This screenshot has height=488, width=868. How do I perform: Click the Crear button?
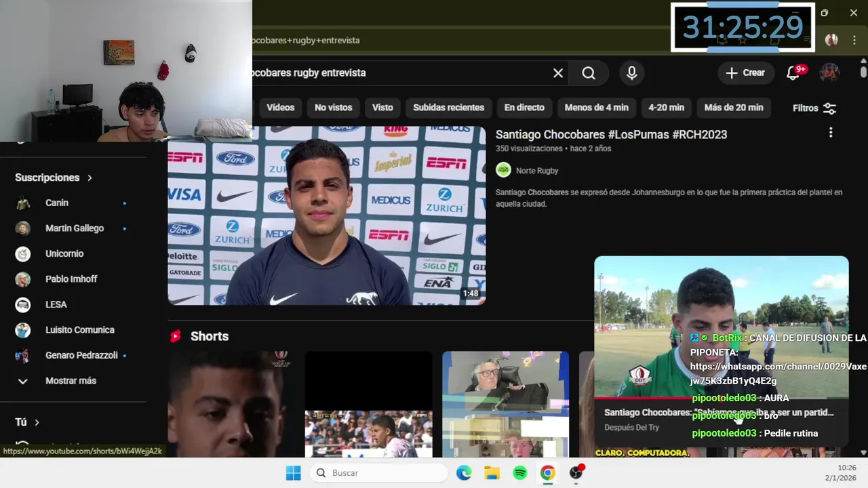745,73
